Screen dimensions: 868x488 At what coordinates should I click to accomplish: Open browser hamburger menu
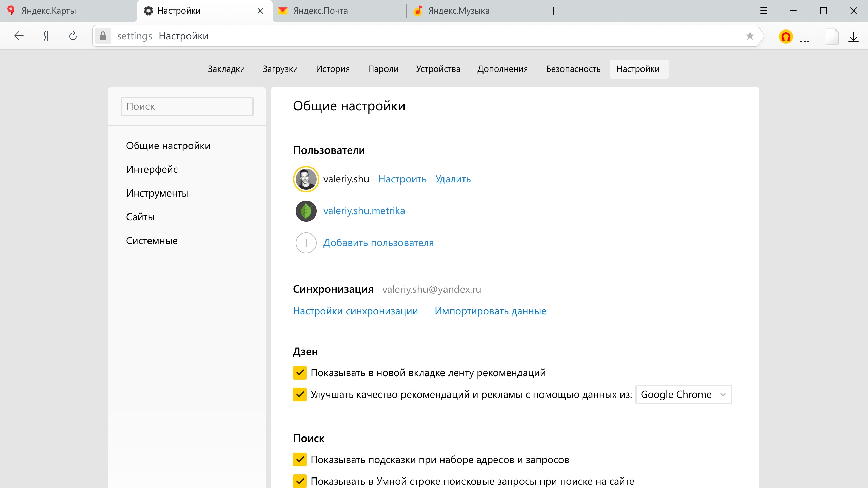pyautogui.click(x=763, y=11)
